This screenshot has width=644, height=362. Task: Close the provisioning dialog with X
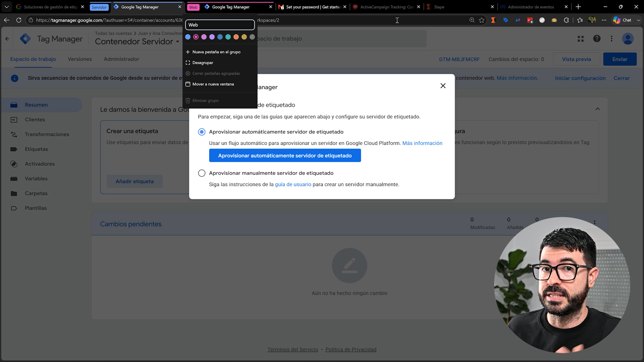click(443, 86)
